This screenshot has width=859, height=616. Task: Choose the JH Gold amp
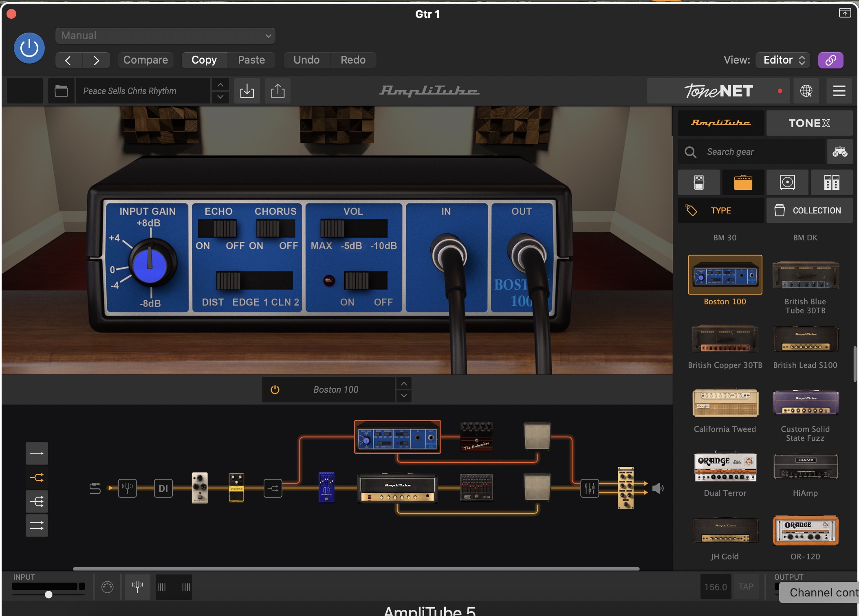tap(725, 530)
